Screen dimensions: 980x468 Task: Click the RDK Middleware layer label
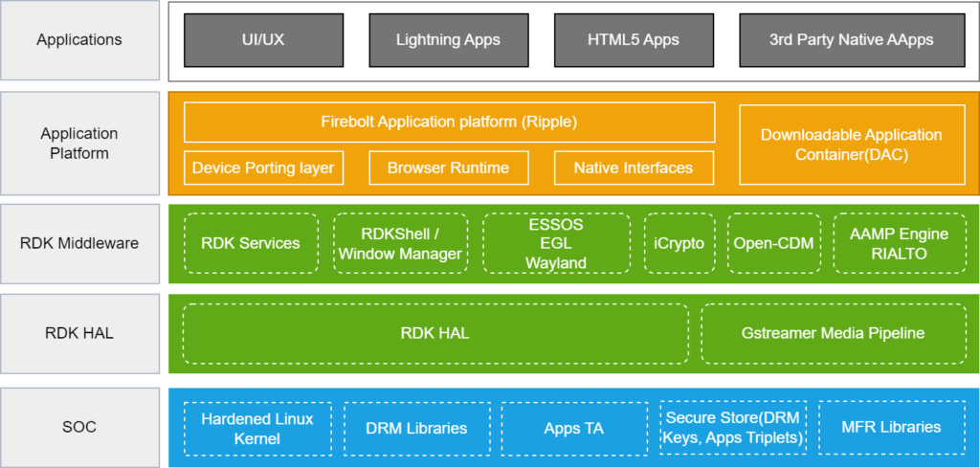coord(79,243)
